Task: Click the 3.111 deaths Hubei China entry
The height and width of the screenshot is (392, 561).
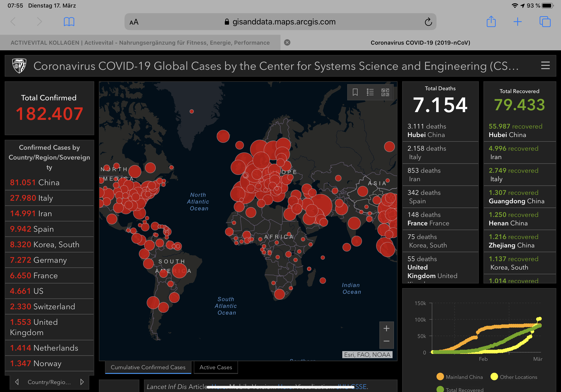Action: click(440, 130)
